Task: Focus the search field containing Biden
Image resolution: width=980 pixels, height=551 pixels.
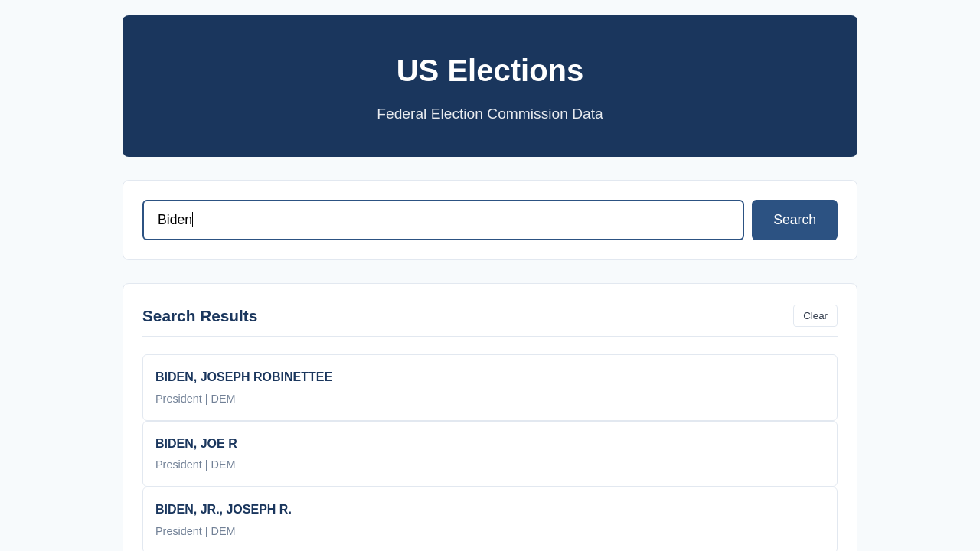Action: [443, 220]
